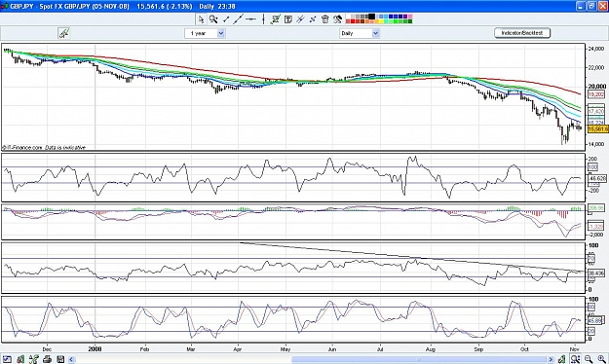Click the yellow 15,561.6 current price label
This screenshot has width=609, height=364.
(x=598, y=128)
